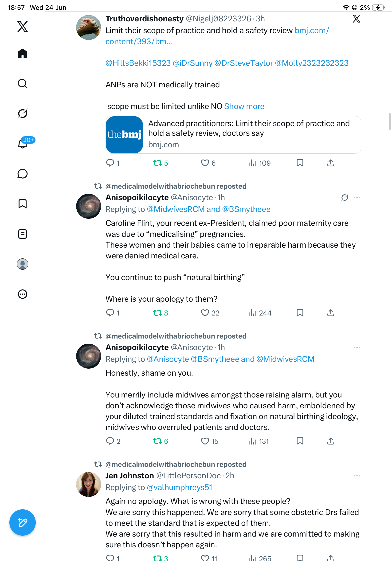Bookmark the 'Honestly, shame on you' post
392x561 pixels.
coord(300,441)
